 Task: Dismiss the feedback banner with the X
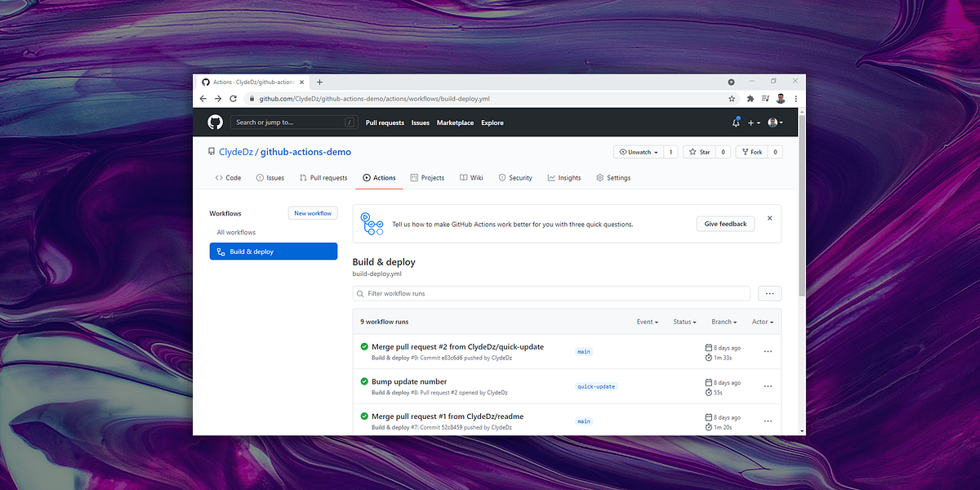[768, 218]
